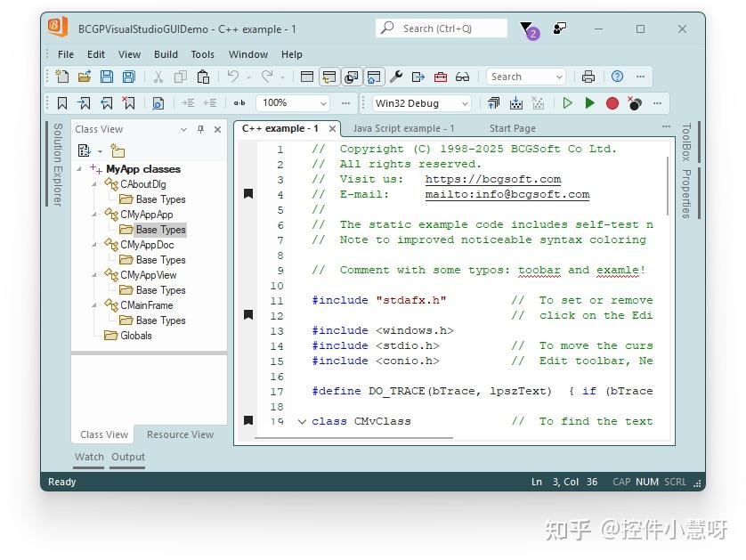Open the https://bcgsoft.com link
The height and width of the screenshot is (560, 746).
pyautogui.click(x=493, y=179)
